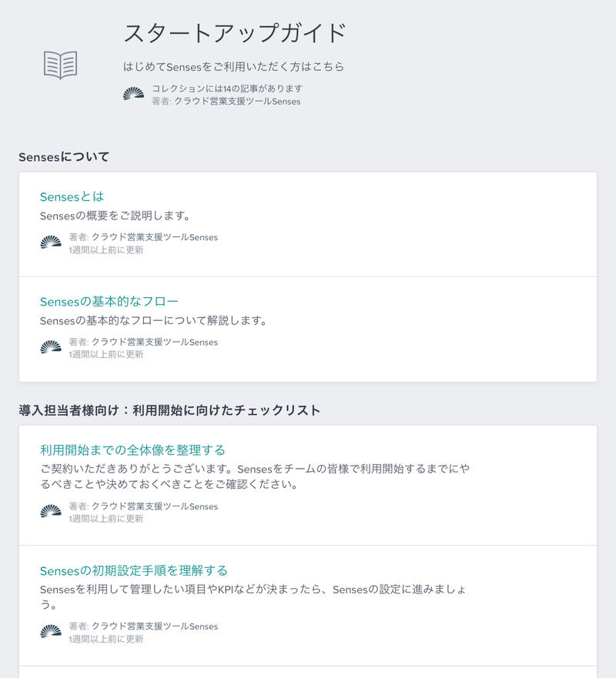Image resolution: width=616 pixels, height=678 pixels.
Task: Click the author name under Sensesとは
Action: [154, 237]
